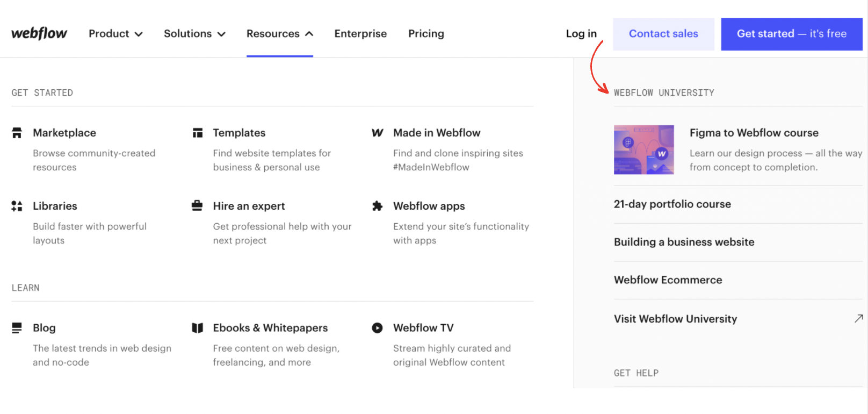868x414 pixels.
Task: Click the Hire an expert briefcase icon
Action: (197, 205)
